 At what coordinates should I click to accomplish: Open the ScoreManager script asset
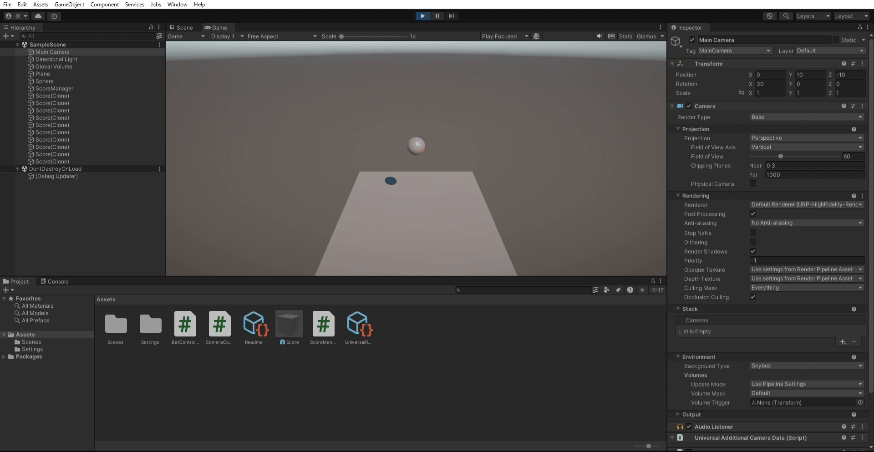pos(322,324)
